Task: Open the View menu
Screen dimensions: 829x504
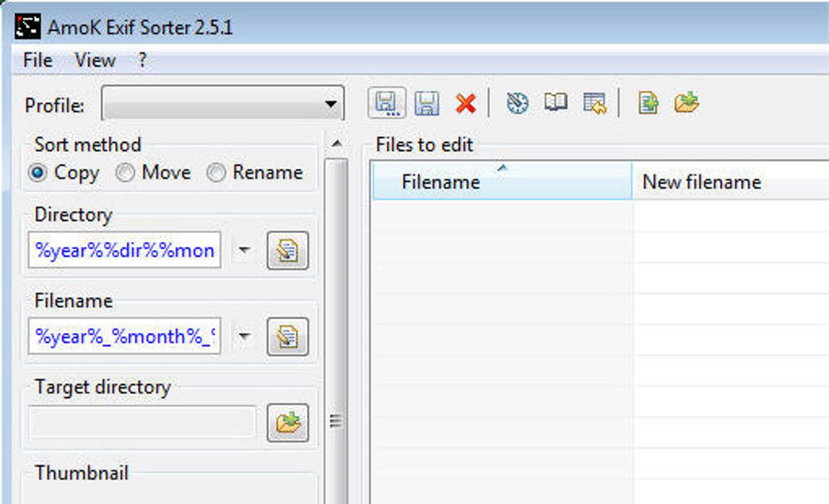Action: click(x=95, y=61)
